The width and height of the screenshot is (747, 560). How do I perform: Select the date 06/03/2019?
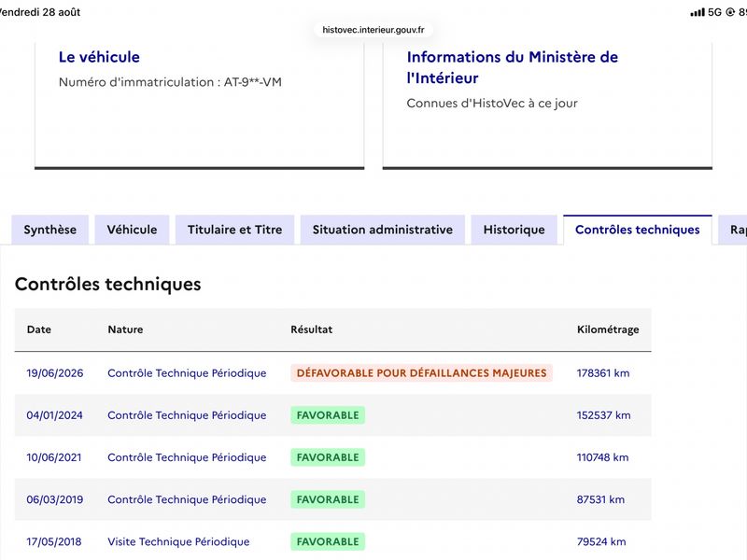pos(55,499)
